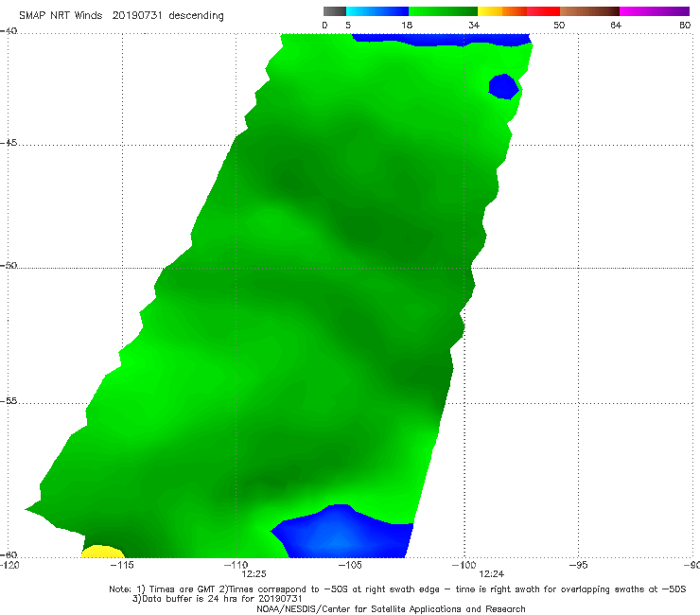Click the green segment of the color bar

pos(444,11)
